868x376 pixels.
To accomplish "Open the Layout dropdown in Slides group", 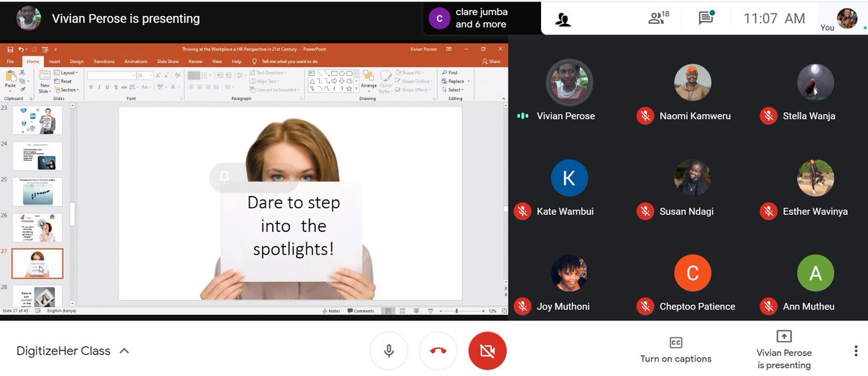I will 67,72.
